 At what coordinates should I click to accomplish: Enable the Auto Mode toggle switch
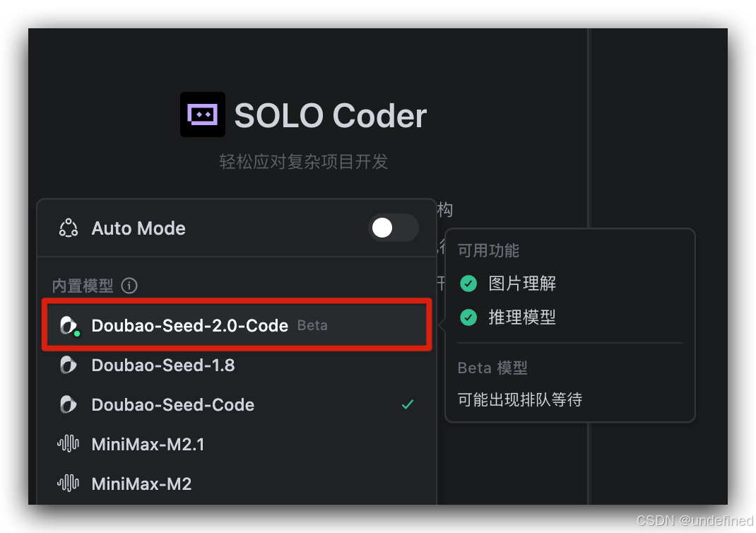(394, 228)
